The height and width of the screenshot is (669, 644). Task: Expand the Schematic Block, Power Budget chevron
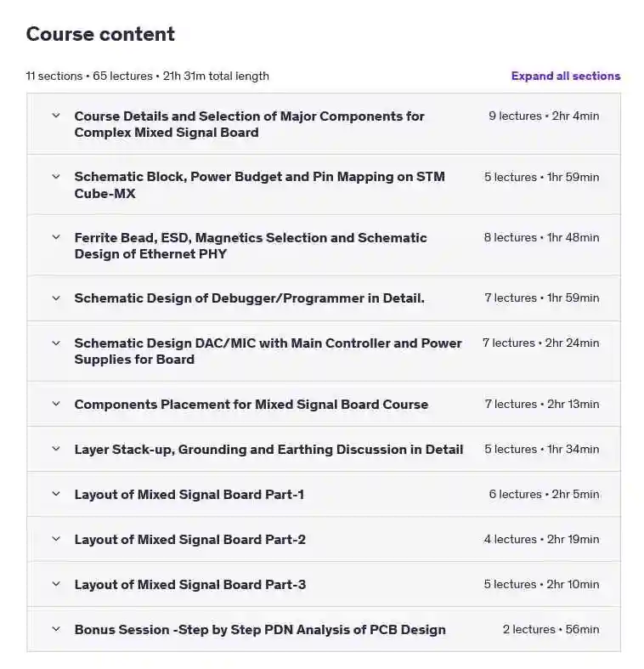click(56, 177)
